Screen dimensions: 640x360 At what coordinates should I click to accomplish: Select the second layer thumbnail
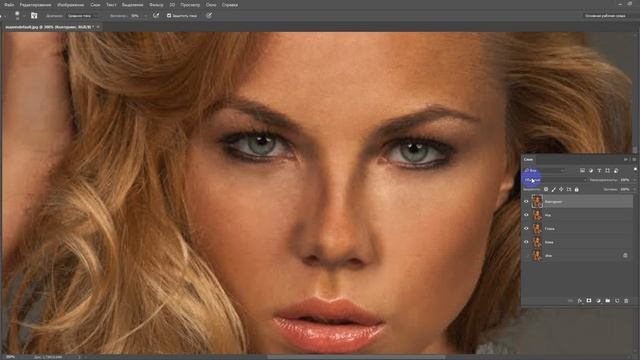pos(537,215)
